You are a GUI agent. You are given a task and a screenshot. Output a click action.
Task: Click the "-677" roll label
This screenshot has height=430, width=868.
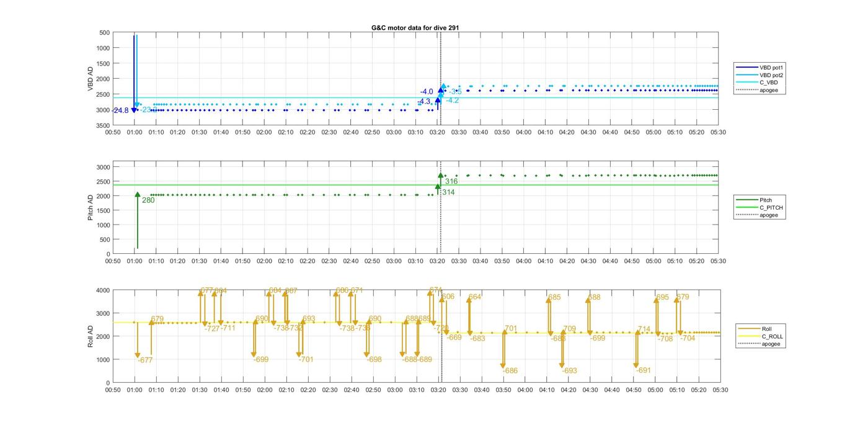click(145, 361)
